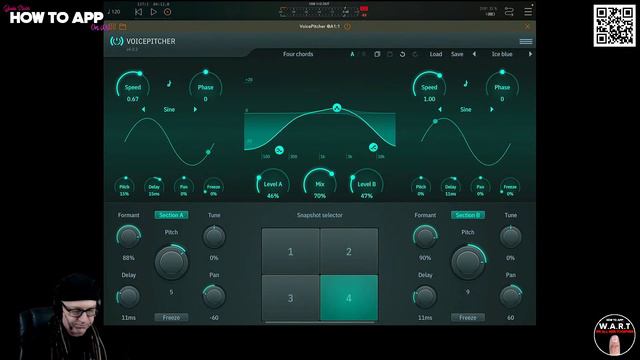Click the peak EQ band node icon at curve top
Viewport: 640px width, 360px height.
tap(337, 108)
